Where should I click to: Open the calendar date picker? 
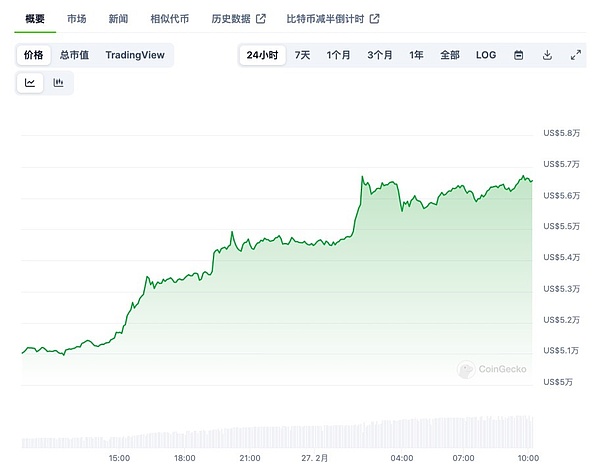[519, 55]
